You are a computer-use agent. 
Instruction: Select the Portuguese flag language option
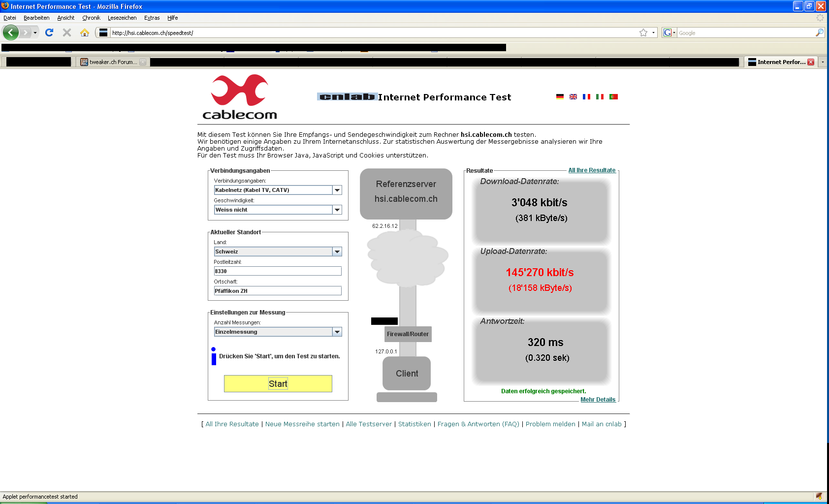(x=613, y=97)
